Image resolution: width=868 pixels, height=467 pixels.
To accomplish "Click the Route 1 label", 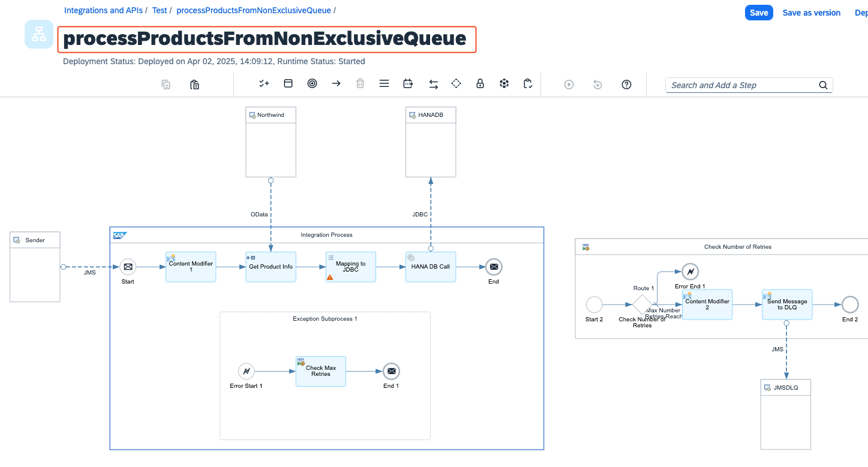I will 644,288.
